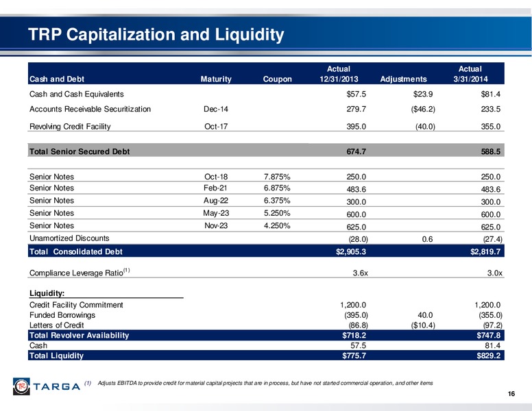Click the 'May-23' maturity cell

tap(216, 213)
